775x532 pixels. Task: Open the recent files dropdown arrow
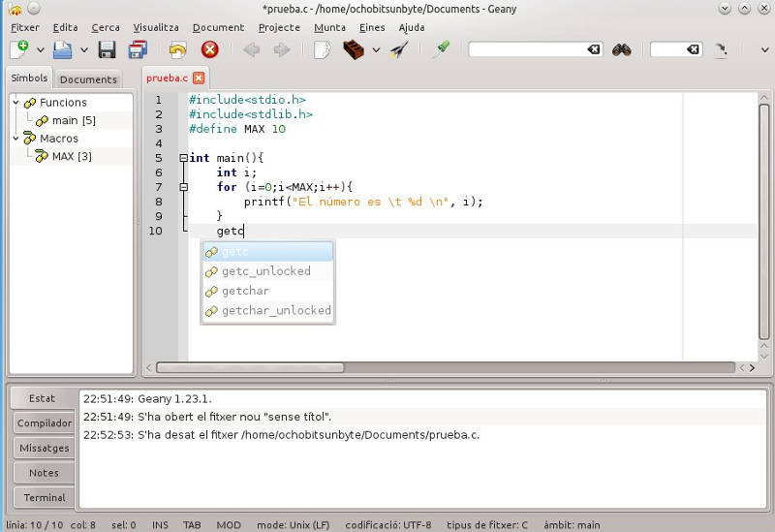pyautogui.click(x=84, y=50)
